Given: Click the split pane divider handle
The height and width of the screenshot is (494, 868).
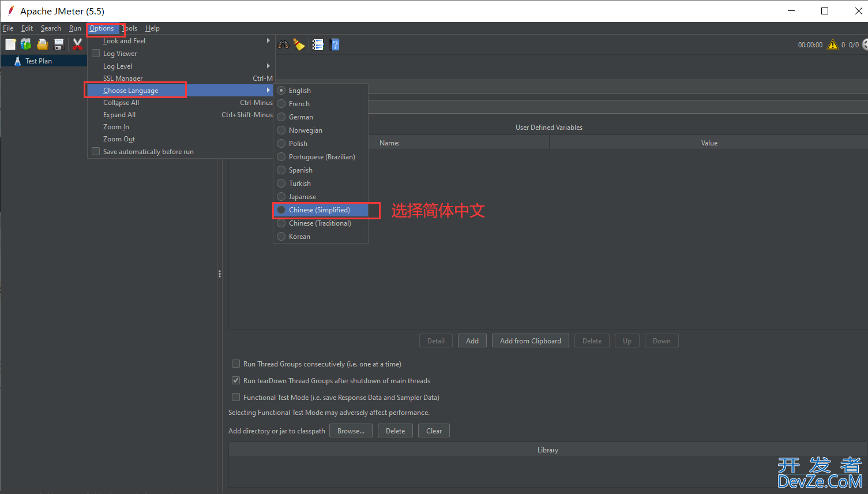Looking at the screenshot, I should (x=220, y=274).
